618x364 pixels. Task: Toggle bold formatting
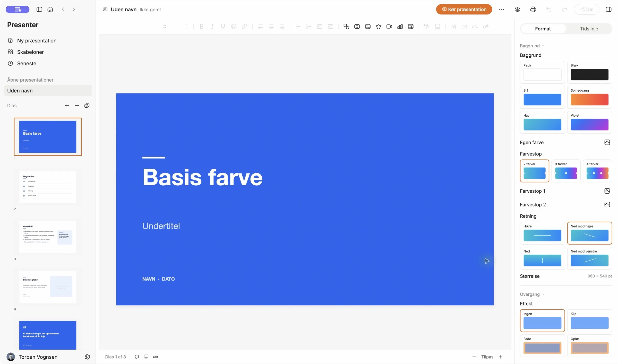click(202, 27)
